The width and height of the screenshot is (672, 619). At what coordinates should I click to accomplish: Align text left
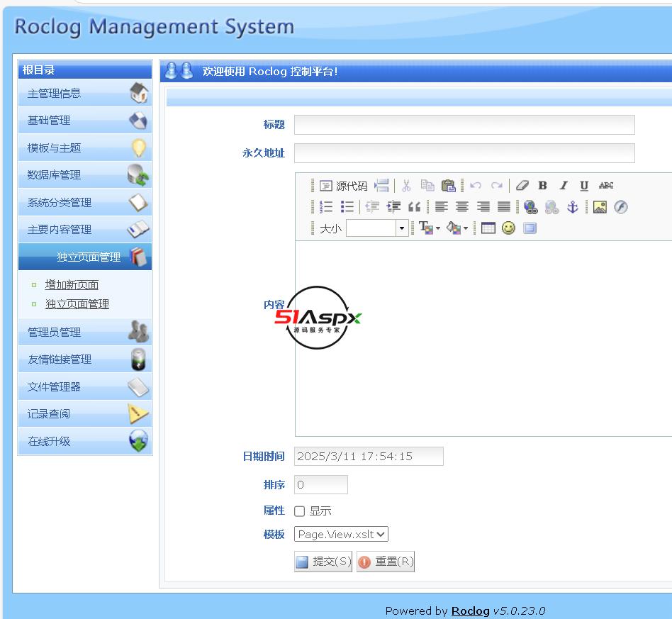442,207
